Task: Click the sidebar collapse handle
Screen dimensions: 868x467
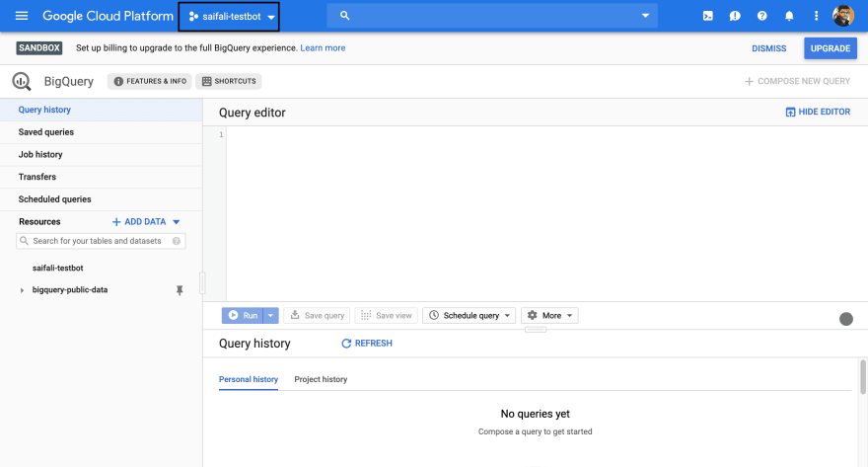Action: pyautogui.click(x=202, y=283)
